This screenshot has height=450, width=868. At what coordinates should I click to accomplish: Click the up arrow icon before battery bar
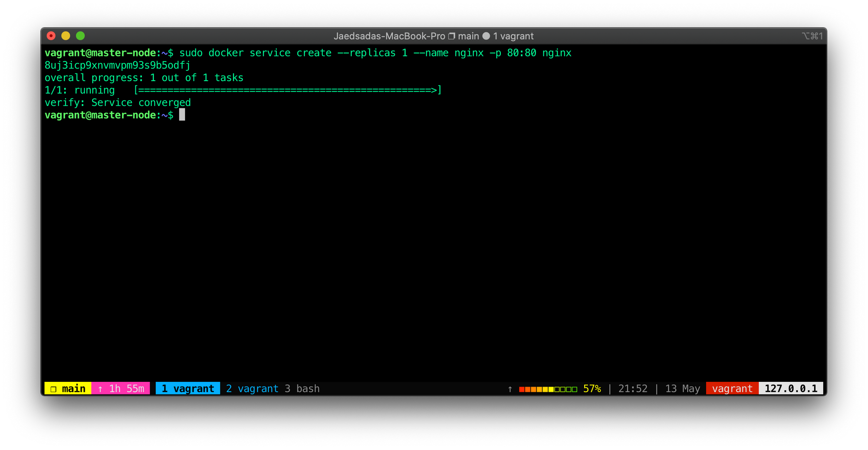click(x=510, y=389)
